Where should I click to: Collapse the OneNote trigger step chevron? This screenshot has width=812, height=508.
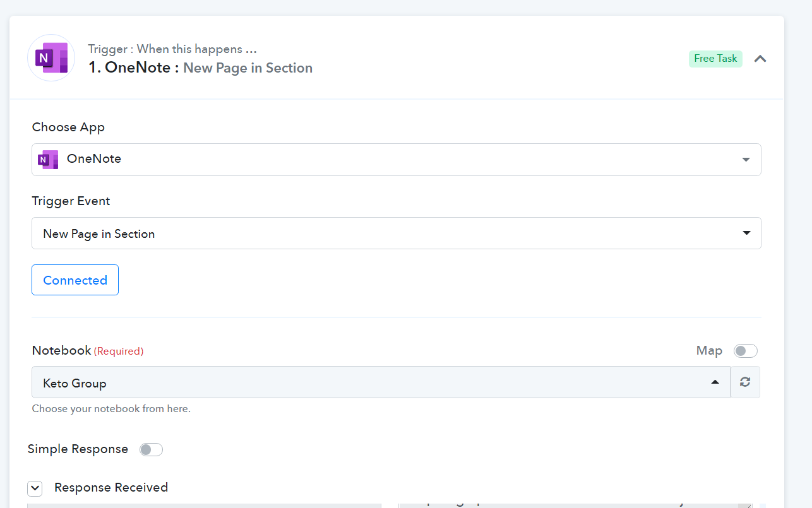click(x=760, y=59)
